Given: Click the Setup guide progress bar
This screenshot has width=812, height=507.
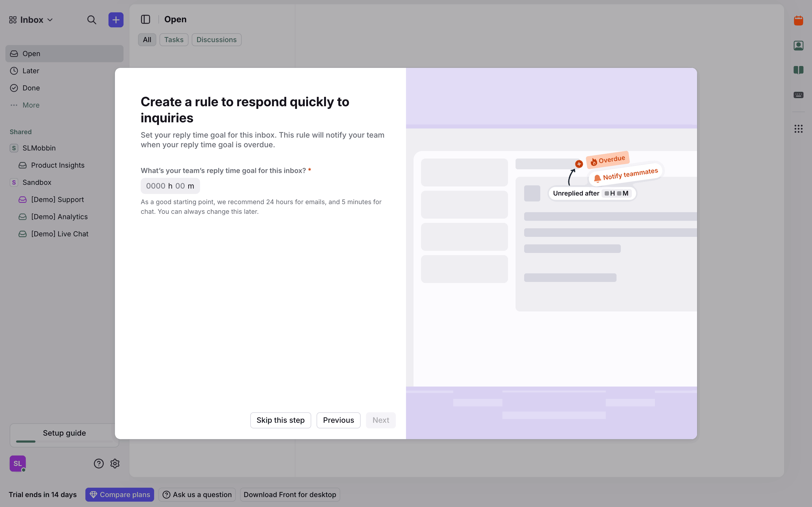Looking at the screenshot, I should (x=64, y=441).
